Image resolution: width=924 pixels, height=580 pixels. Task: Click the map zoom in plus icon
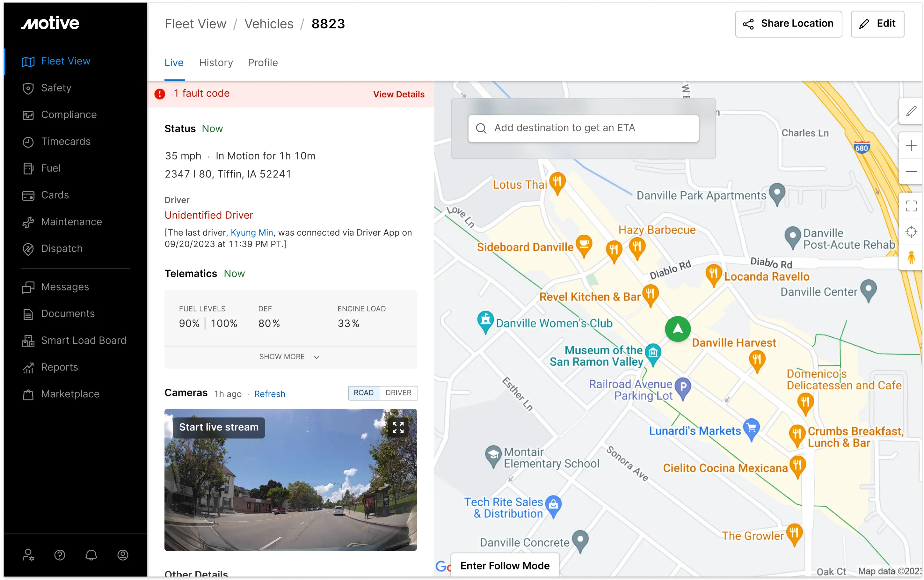[911, 146]
